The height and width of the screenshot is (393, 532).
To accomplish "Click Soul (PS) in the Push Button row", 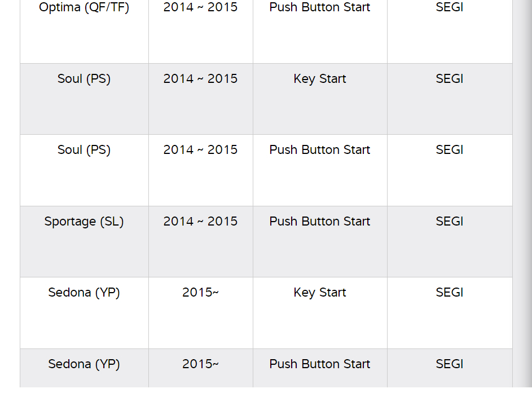I will coord(84,150).
